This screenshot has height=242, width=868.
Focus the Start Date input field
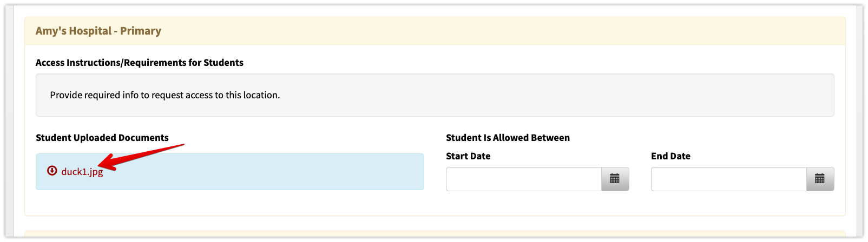click(524, 179)
